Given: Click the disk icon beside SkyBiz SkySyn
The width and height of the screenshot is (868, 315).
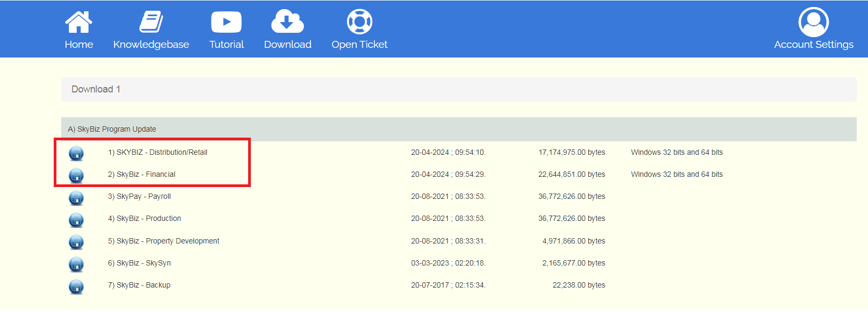Looking at the screenshot, I should (x=76, y=264).
